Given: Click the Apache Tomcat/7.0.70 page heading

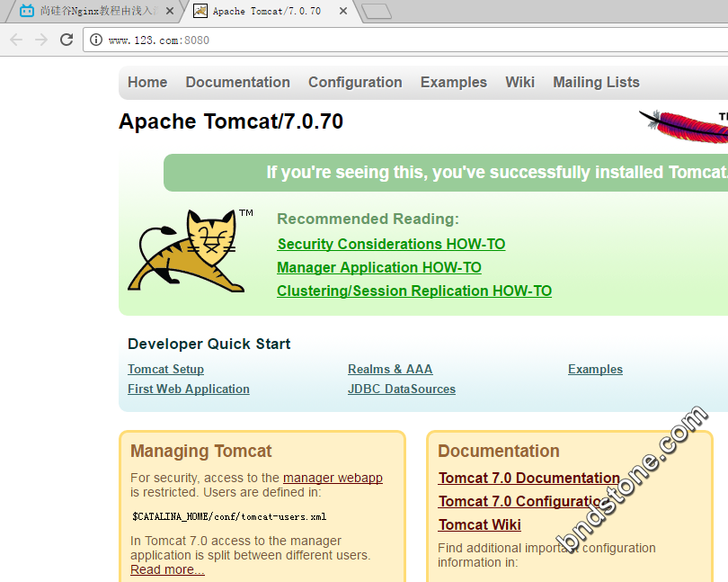Looking at the screenshot, I should [231, 121].
